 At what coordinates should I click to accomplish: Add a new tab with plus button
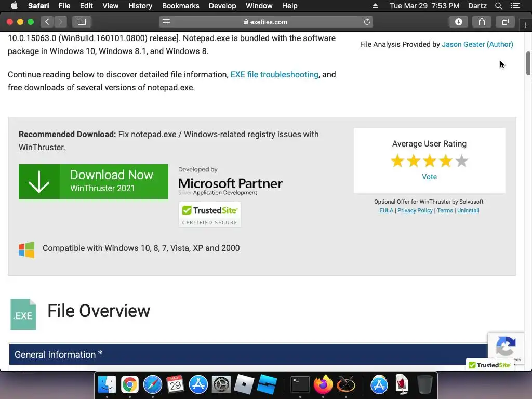(x=525, y=25)
